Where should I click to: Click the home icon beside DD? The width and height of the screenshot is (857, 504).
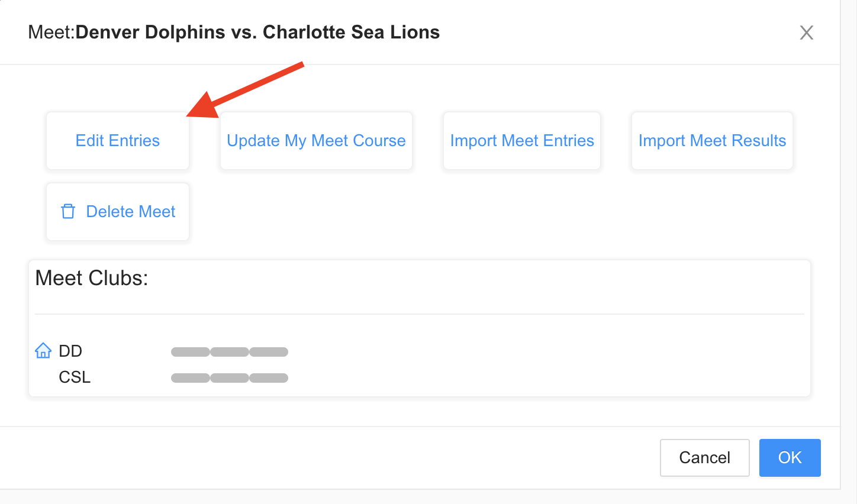point(43,351)
